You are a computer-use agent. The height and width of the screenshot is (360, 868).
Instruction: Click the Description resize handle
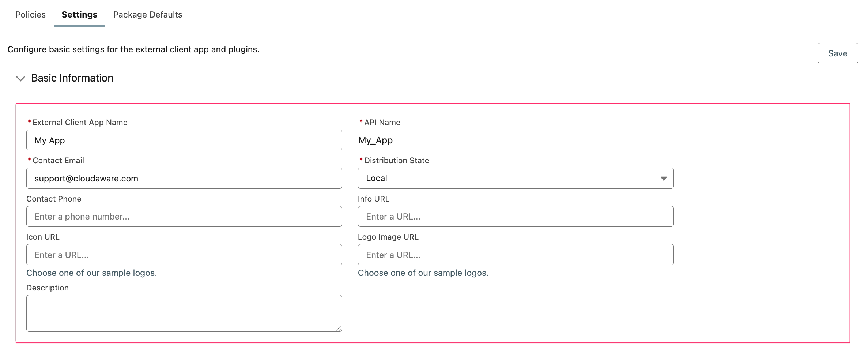click(x=339, y=328)
